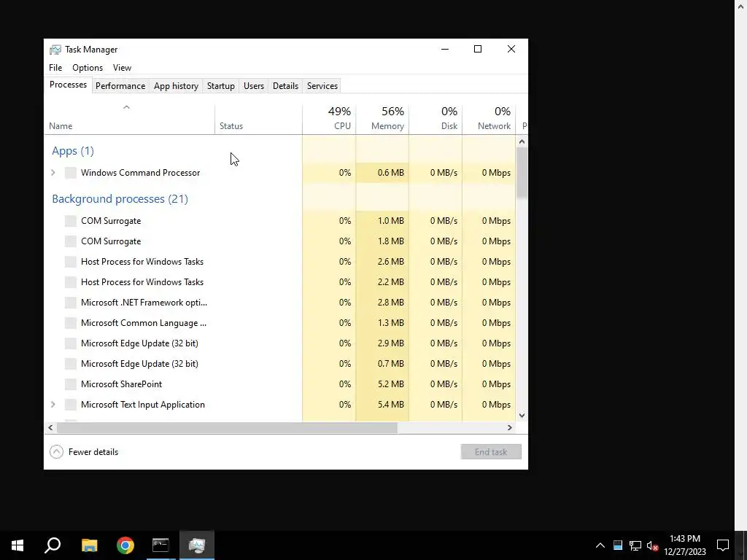The width and height of the screenshot is (747, 560).
Task: Switch to the Users tab
Action: (253, 86)
